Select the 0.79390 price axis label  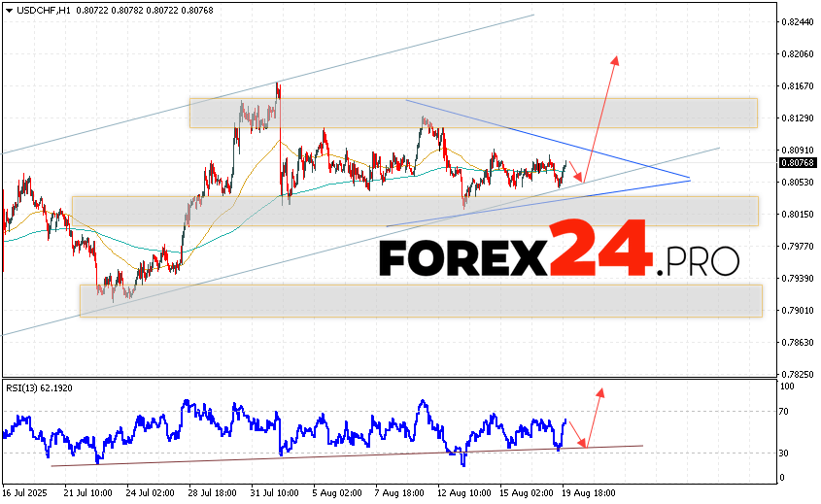[798, 279]
